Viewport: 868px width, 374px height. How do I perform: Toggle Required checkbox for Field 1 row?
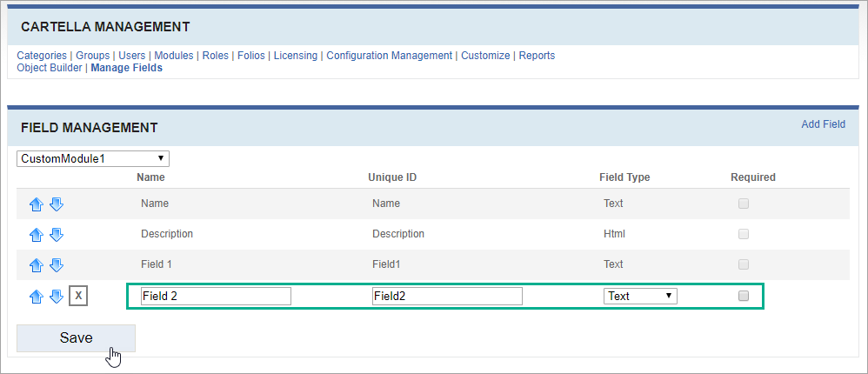coord(744,264)
